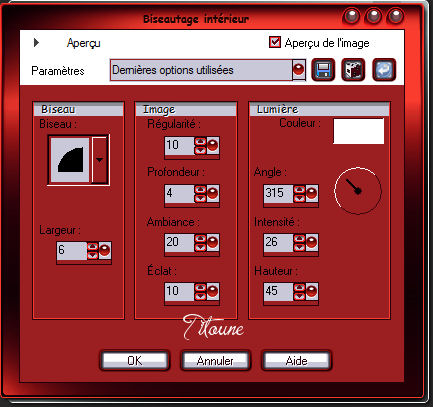Increase the Ambiance value with up arrow

pyautogui.click(x=200, y=238)
